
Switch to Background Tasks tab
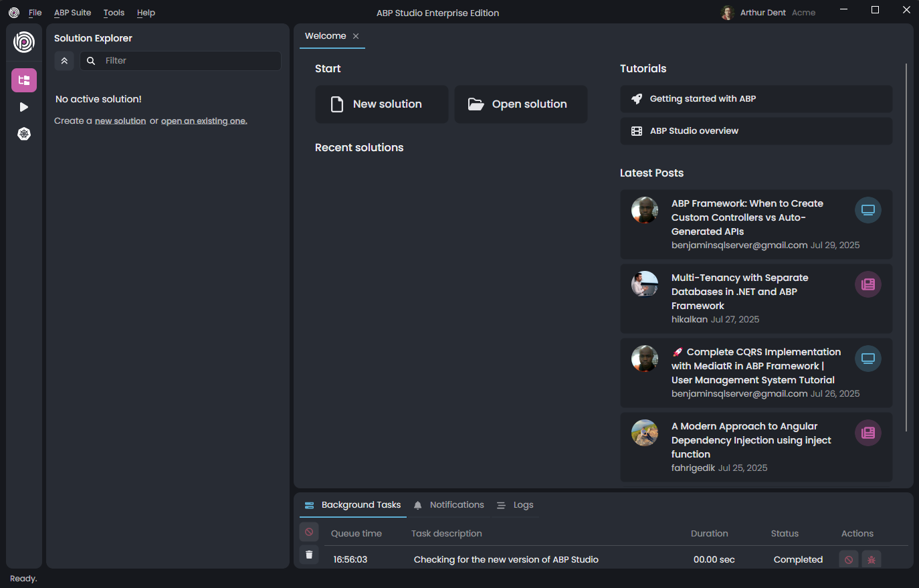coord(353,505)
